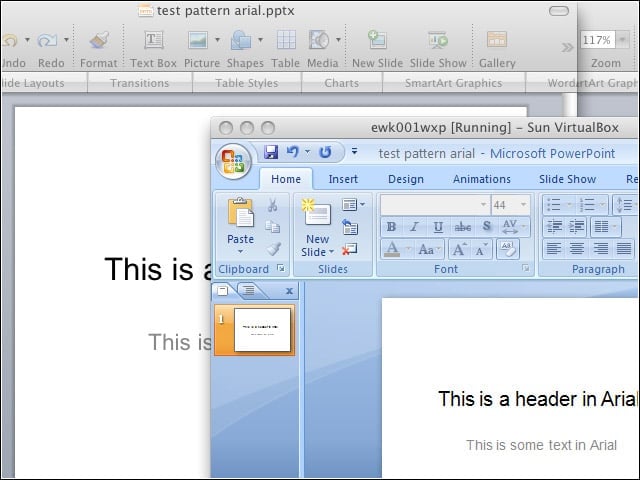
Task: Click Repeat in quick access toolbar
Action: tap(325, 152)
